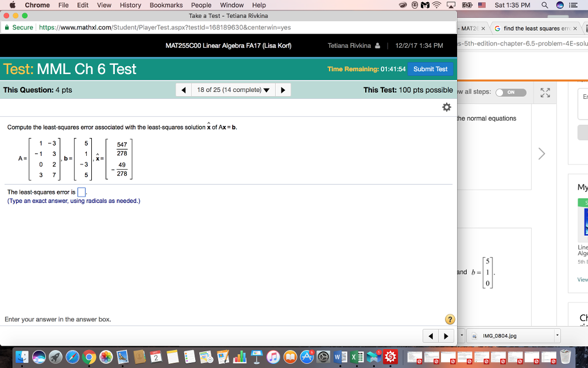This screenshot has width=588, height=368.
Task: Go to next question using bottom arrow
Action: click(x=446, y=335)
